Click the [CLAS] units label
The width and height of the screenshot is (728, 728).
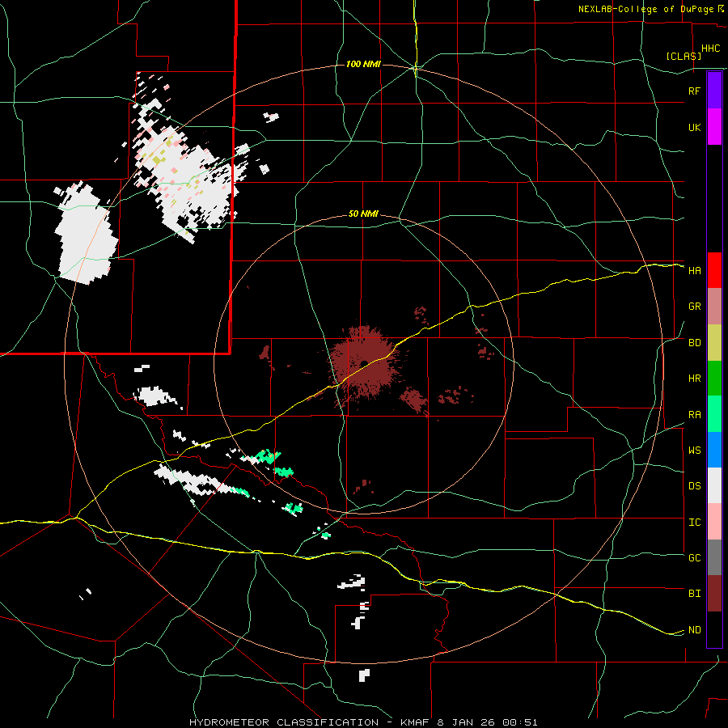click(684, 56)
